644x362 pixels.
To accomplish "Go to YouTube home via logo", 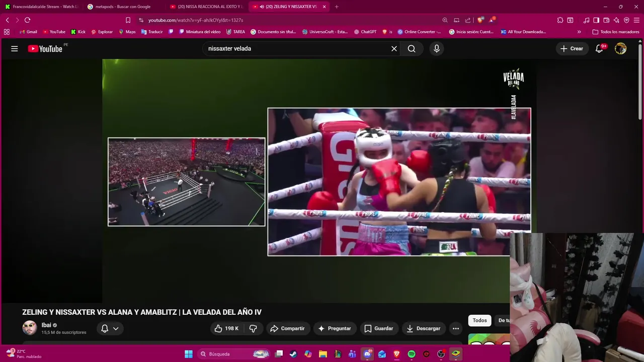I will [45, 49].
